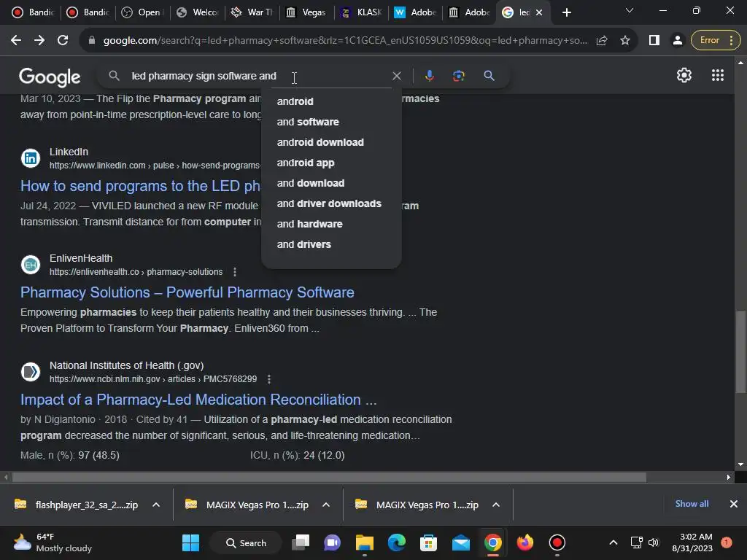Bookmark this page with star icon
The image size is (747, 560).
point(625,41)
